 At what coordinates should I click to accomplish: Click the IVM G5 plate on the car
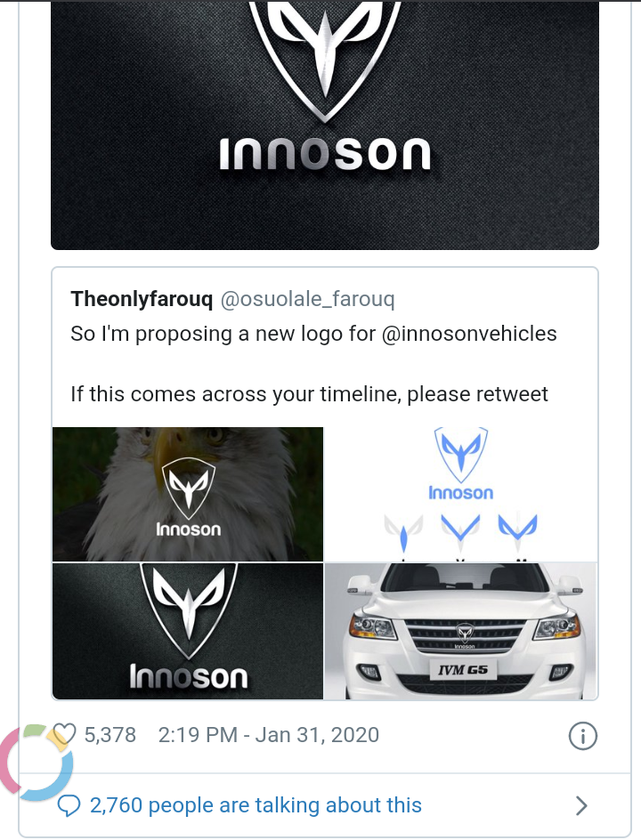(x=460, y=669)
